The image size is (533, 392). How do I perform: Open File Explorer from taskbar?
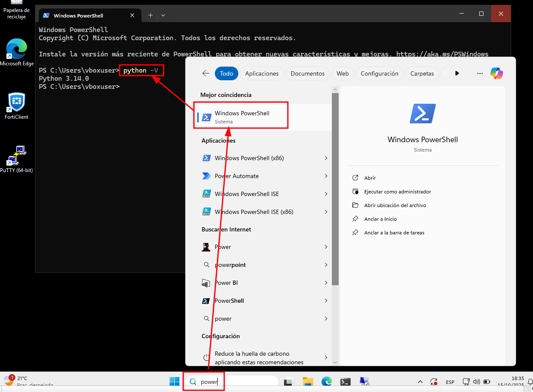click(308, 382)
